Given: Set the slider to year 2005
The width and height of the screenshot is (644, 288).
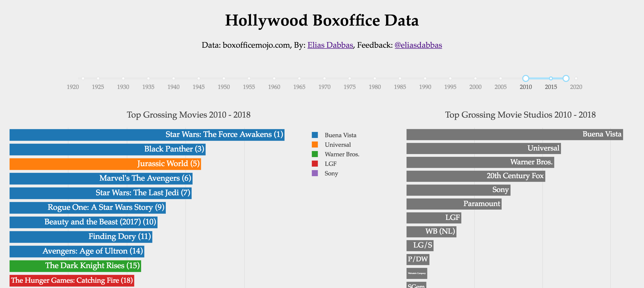Looking at the screenshot, I should [x=500, y=87].
